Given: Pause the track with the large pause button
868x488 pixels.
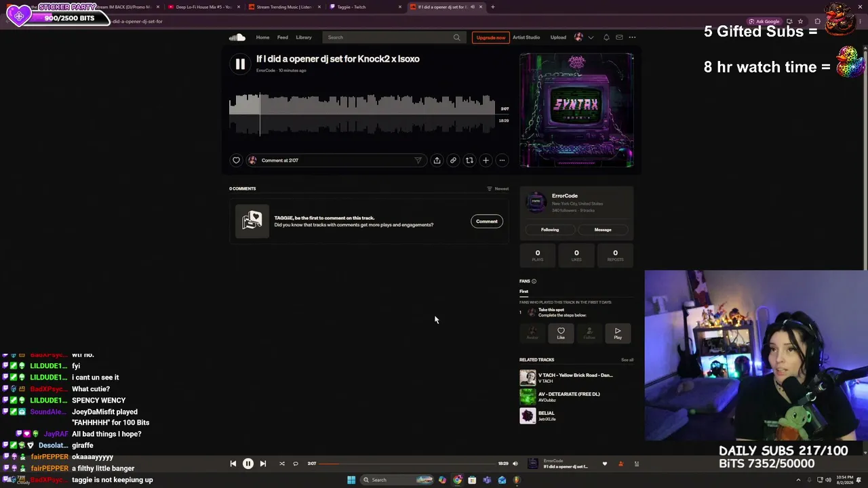Looking at the screenshot, I should [x=240, y=64].
